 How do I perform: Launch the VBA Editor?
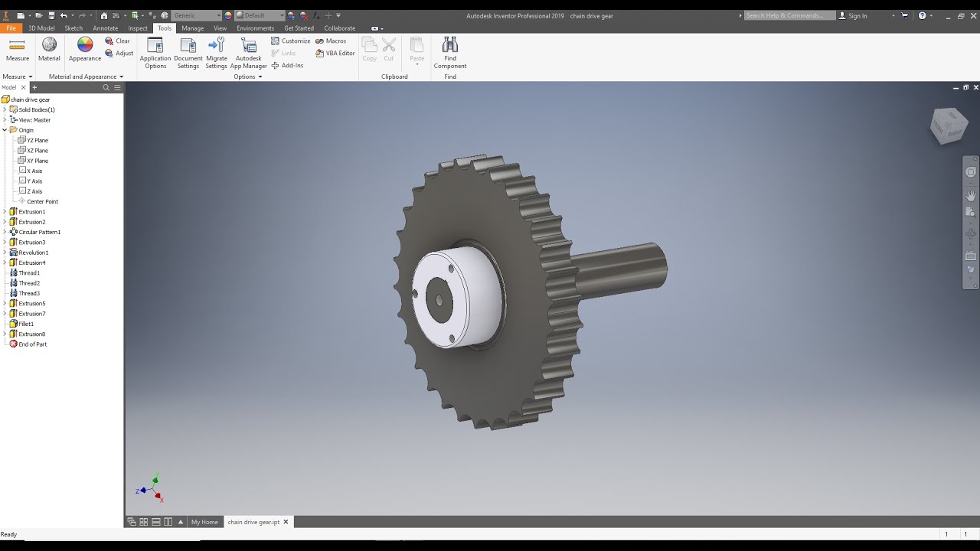coord(335,54)
